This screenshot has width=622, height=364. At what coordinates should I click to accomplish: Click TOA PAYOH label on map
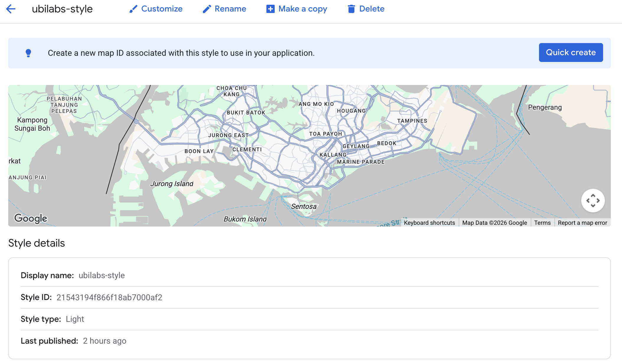point(325,134)
